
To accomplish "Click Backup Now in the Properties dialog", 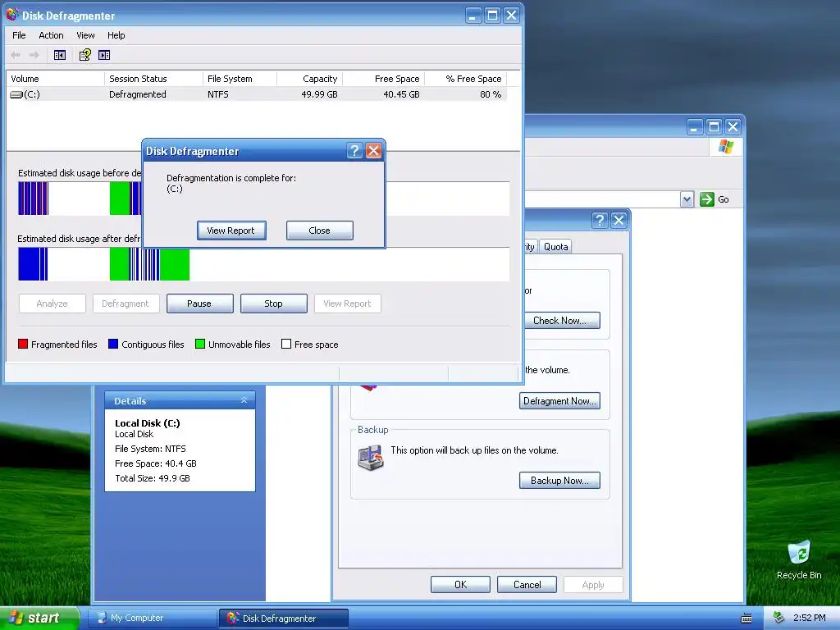I will 559,481.
